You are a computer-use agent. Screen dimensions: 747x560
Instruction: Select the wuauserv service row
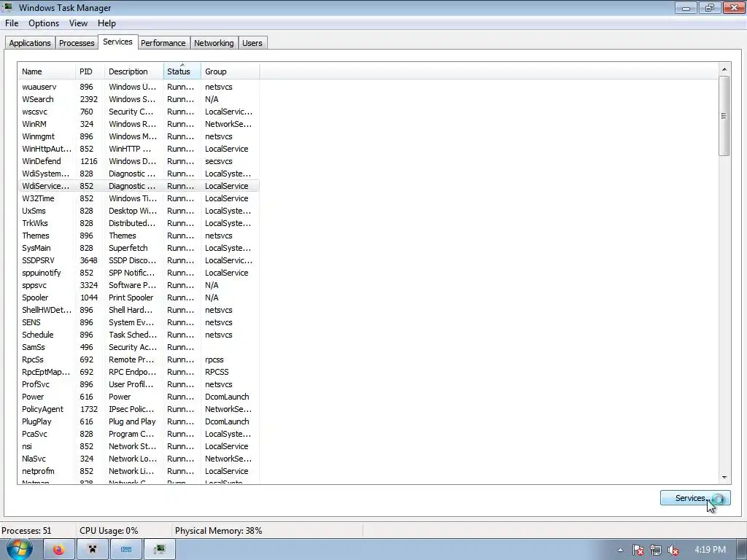[139, 87]
